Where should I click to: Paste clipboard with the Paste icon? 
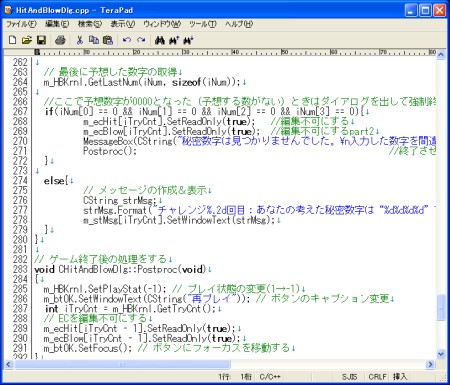108,40
